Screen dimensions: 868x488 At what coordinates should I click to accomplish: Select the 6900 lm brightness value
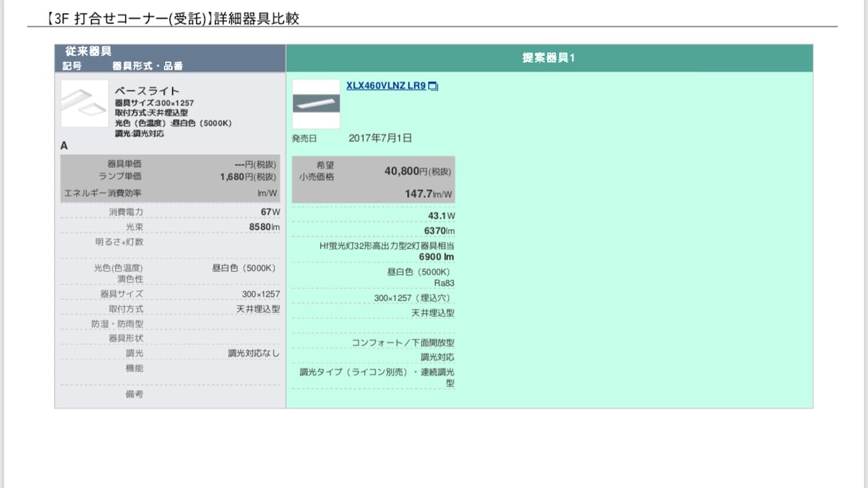[x=436, y=257]
